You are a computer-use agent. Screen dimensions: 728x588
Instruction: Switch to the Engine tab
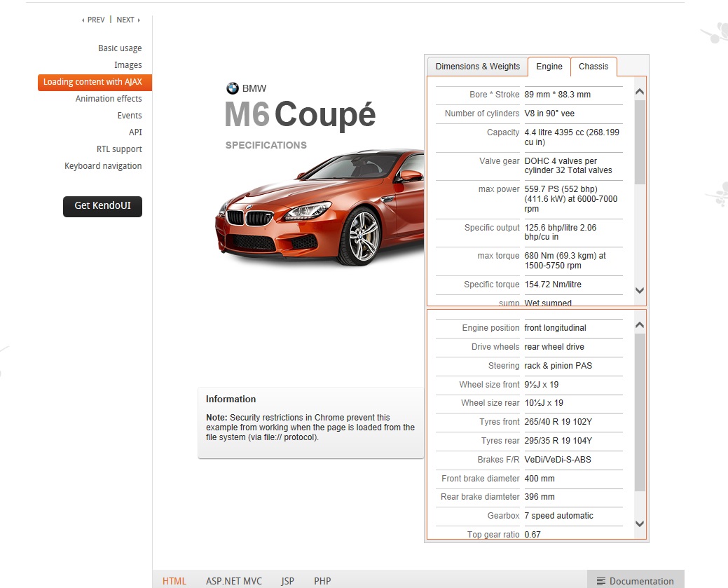pos(549,67)
